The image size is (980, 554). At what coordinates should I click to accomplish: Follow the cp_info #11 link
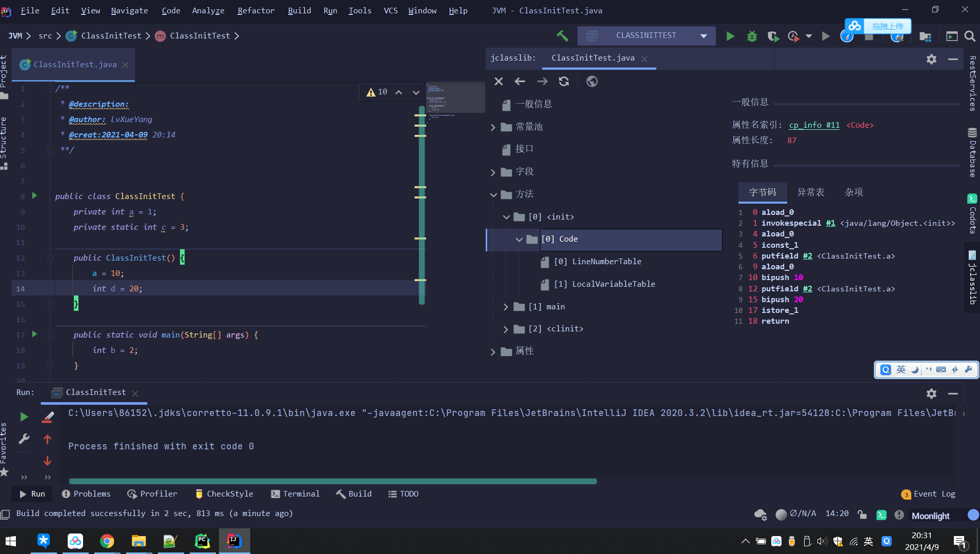(x=814, y=125)
